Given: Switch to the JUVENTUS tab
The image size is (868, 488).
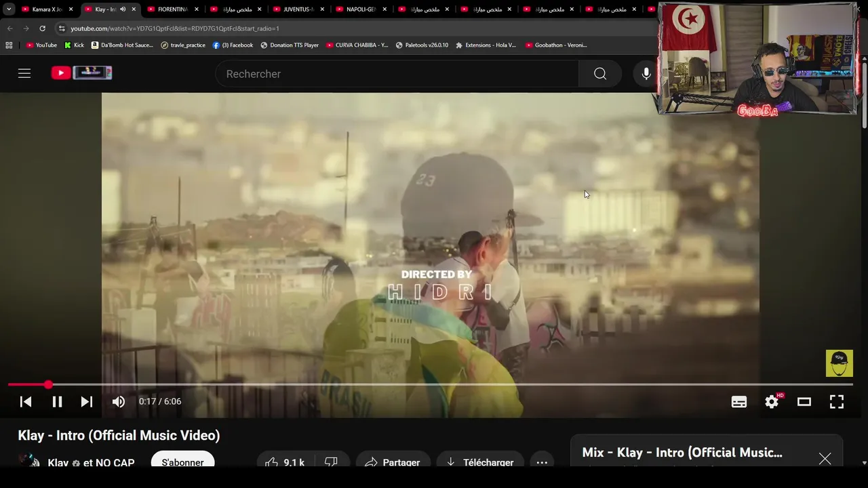Looking at the screenshot, I should click(x=298, y=9).
